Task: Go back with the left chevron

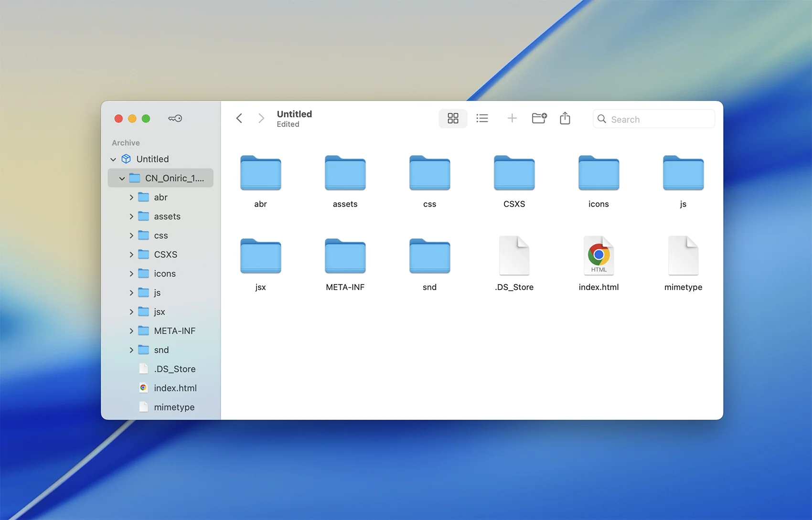Action: 239,118
